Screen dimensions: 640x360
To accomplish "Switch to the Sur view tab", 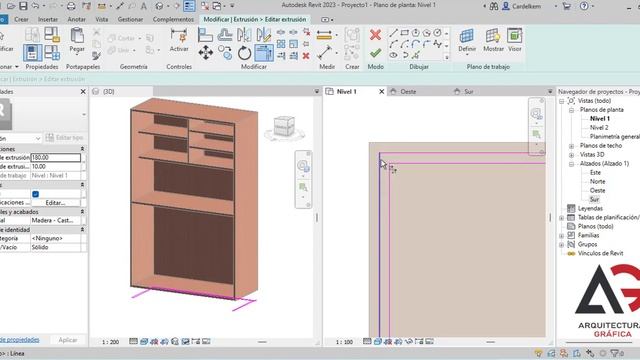I will click(x=469, y=92).
